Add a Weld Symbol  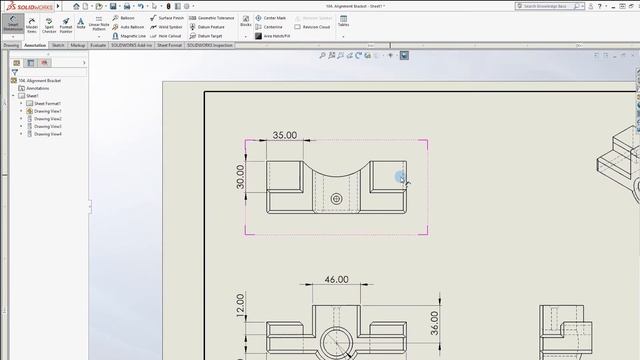click(x=166, y=27)
